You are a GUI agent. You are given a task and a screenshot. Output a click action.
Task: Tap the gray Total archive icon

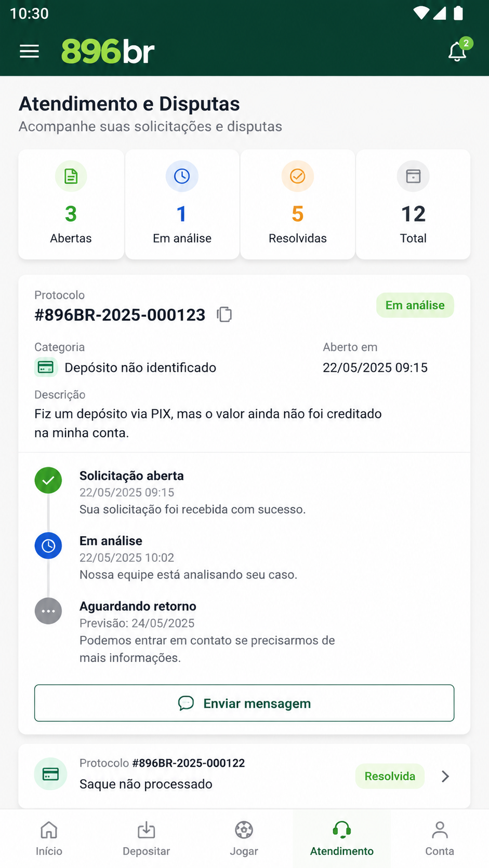click(x=413, y=177)
